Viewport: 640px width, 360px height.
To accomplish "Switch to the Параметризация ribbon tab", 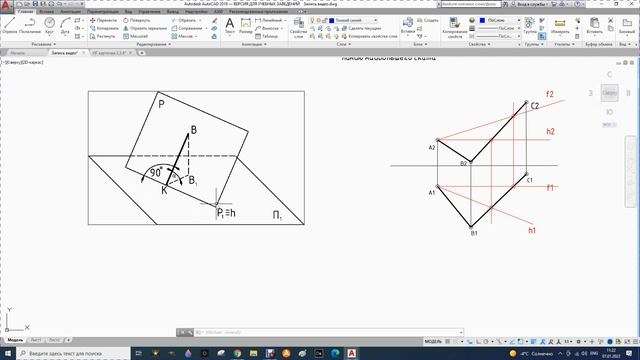I will (x=102, y=11).
